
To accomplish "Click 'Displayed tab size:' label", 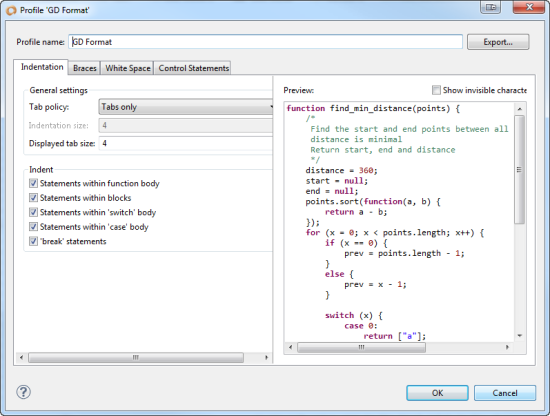I will point(62,143).
